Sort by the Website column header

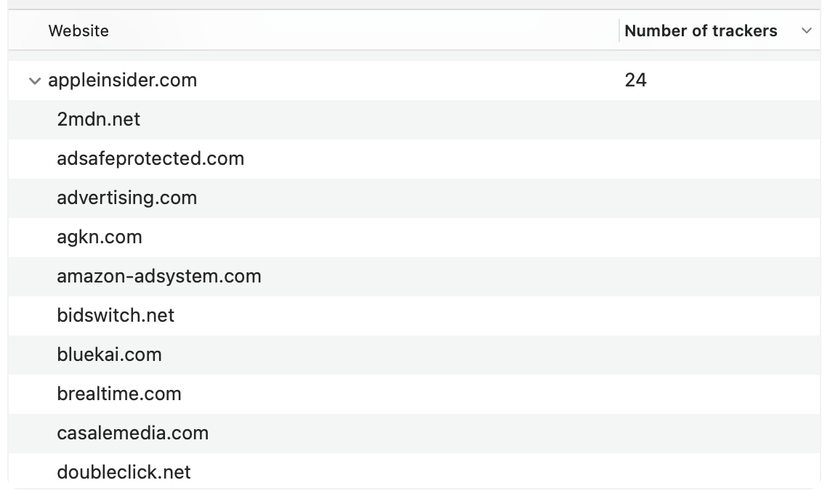point(78,31)
